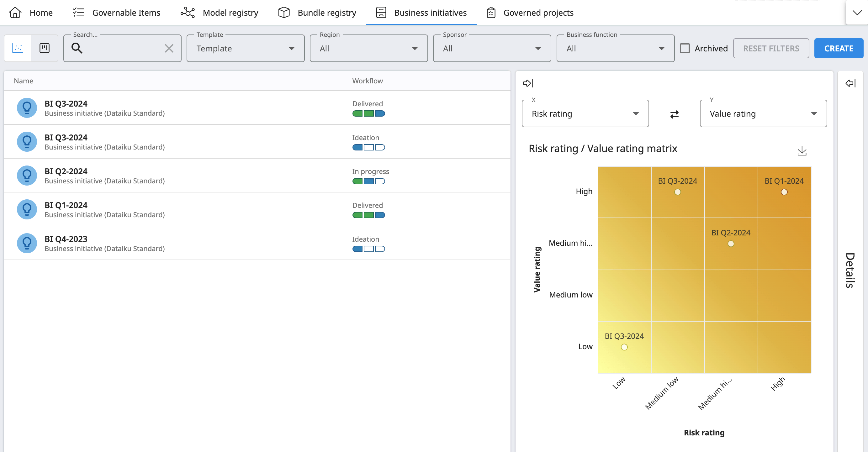Click the Governable Items checklist icon
Viewport: 868px width, 452px height.
pyautogui.click(x=78, y=13)
